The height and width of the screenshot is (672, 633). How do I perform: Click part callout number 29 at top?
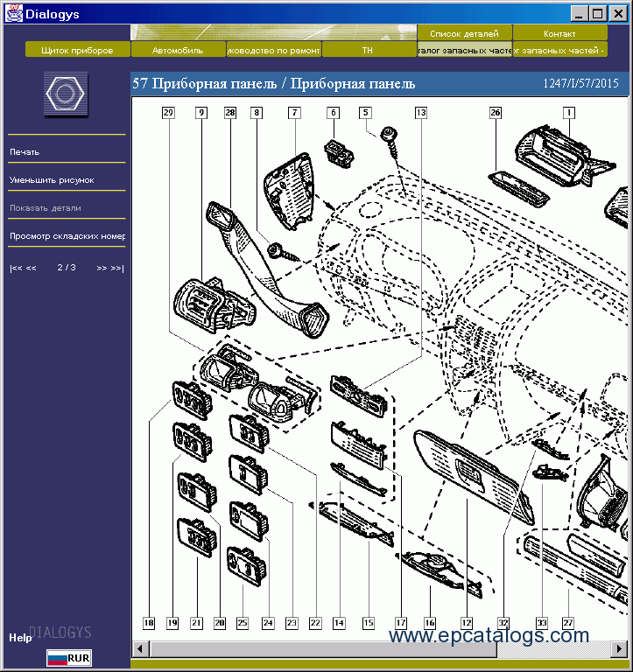click(x=169, y=113)
